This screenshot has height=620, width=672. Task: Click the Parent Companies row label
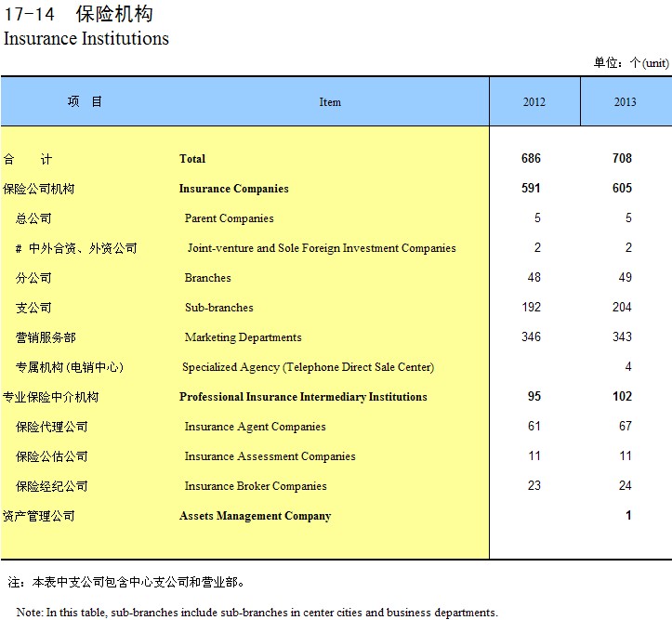click(x=229, y=218)
